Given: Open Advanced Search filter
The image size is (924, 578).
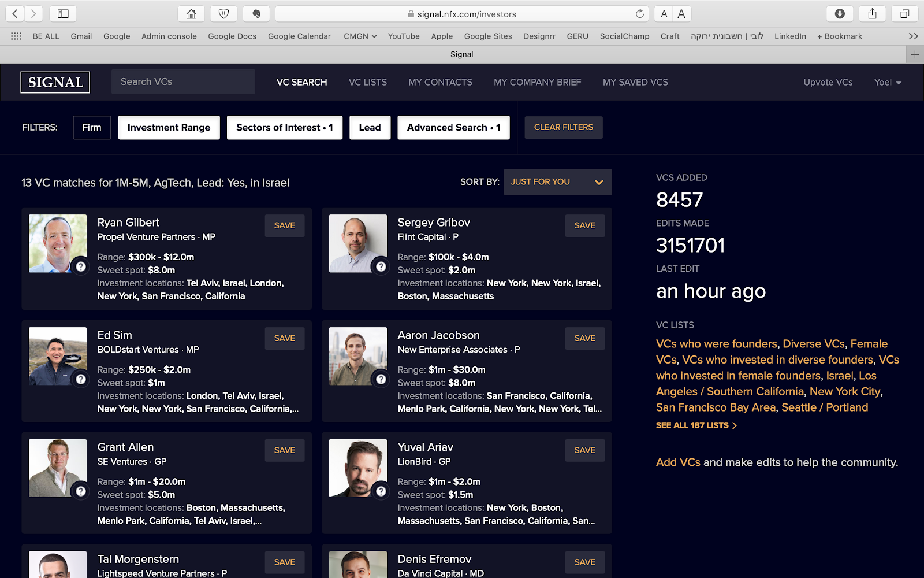Looking at the screenshot, I should click(x=453, y=127).
